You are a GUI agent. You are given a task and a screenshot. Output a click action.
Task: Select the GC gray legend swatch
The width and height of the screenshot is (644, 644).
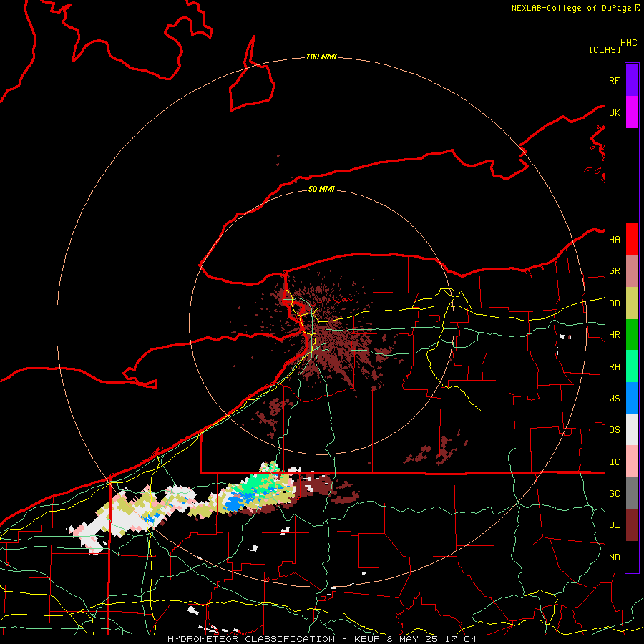[632, 493]
